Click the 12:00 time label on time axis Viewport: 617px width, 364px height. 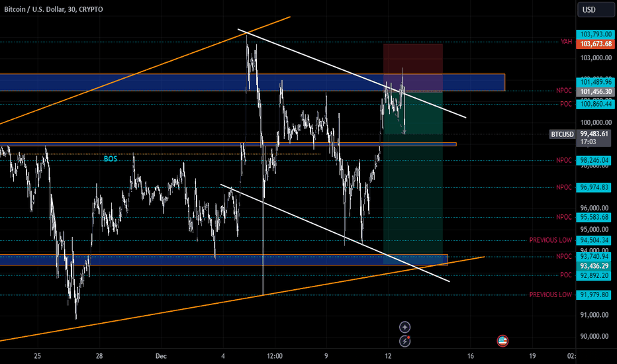(275, 356)
